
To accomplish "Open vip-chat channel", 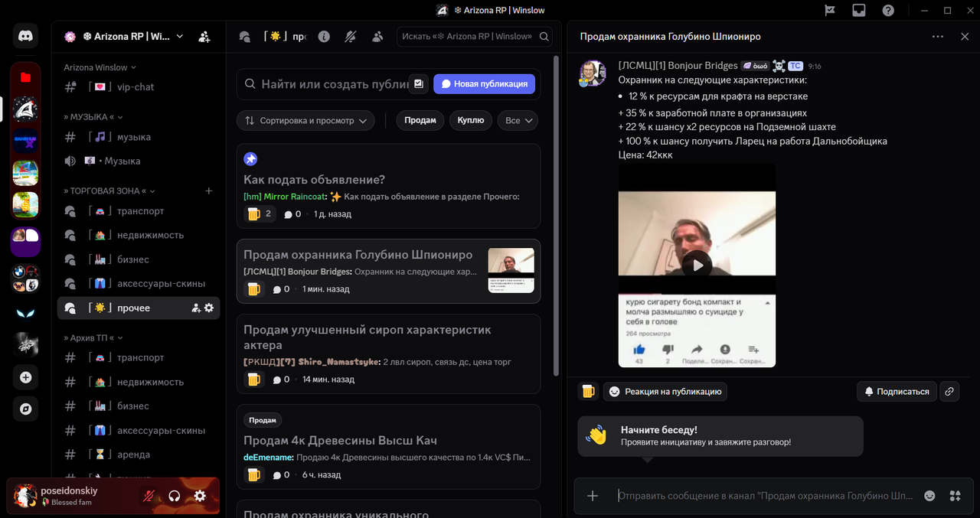I will coord(139,87).
